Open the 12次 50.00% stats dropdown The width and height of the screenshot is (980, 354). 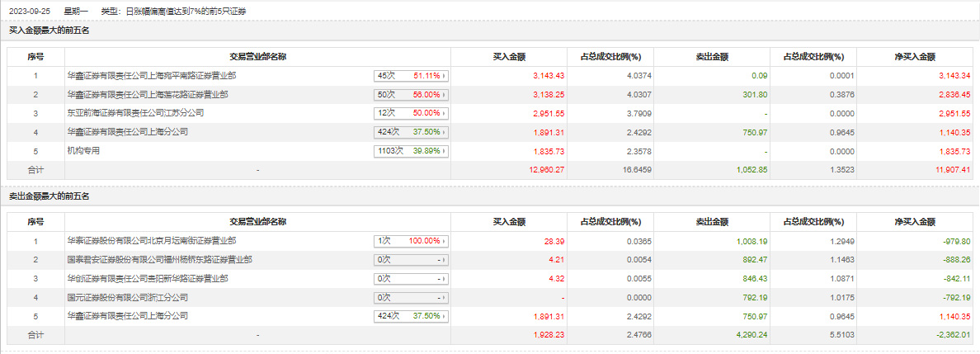pos(411,112)
